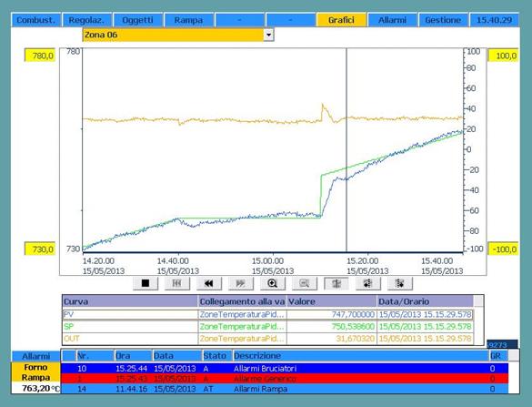Edit the upper right scale value 100,0
Viewport: 532px width, 407px height.
coord(503,56)
